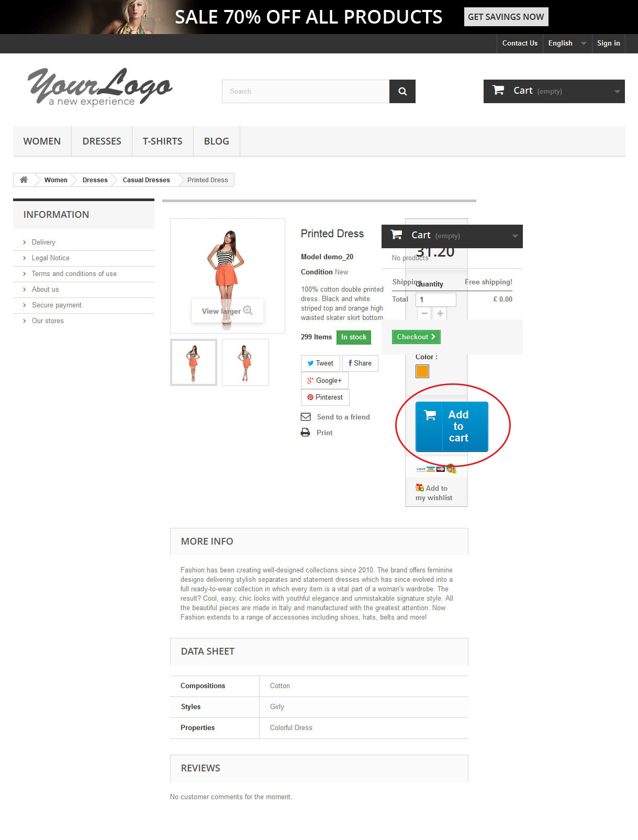Select the second dress thumbnail
The height and width of the screenshot is (840, 638).
[x=245, y=362]
